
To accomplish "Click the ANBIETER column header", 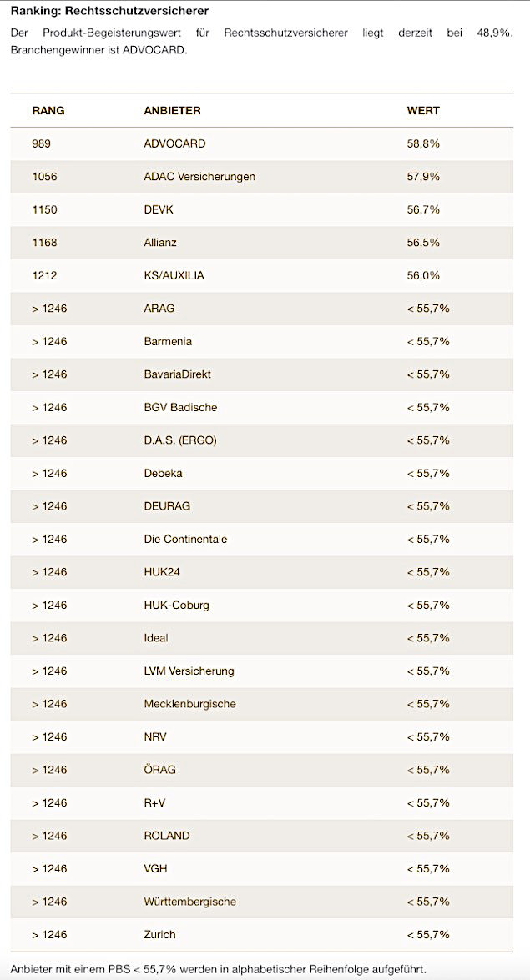I will coord(172,110).
